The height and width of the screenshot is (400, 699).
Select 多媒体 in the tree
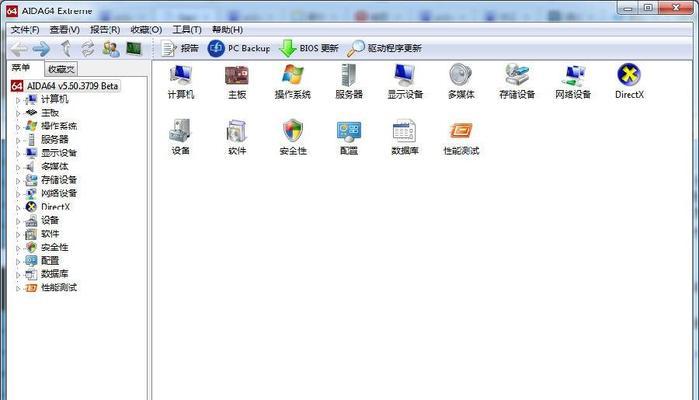[55, 166]
